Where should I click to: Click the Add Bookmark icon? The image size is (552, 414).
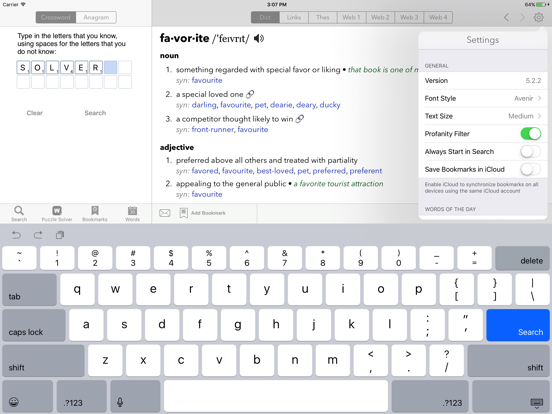point(183,213)
